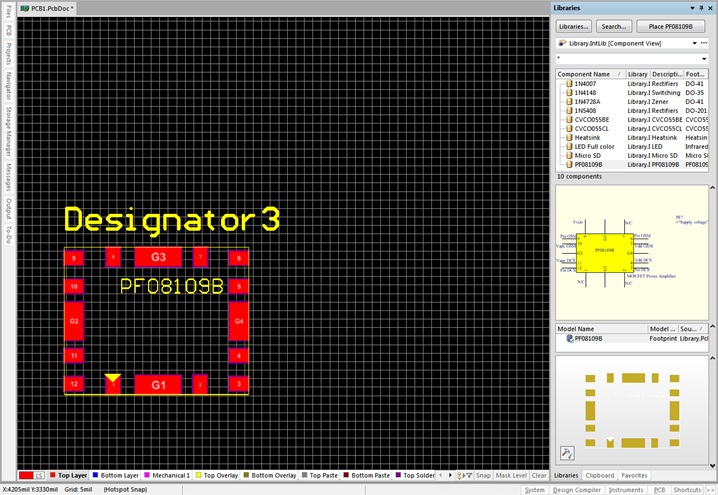Click pad G1 on the footprint
This screenshot has width=718, height=495.
(158, 385)
